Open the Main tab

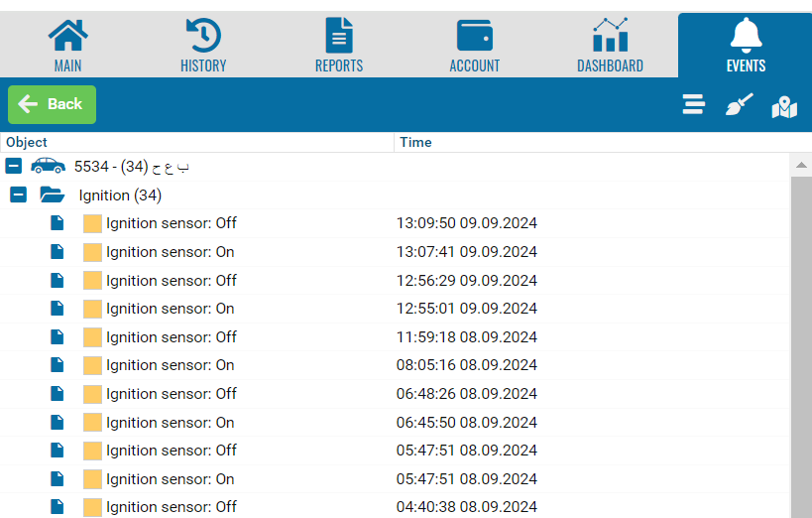click(67, 46)
